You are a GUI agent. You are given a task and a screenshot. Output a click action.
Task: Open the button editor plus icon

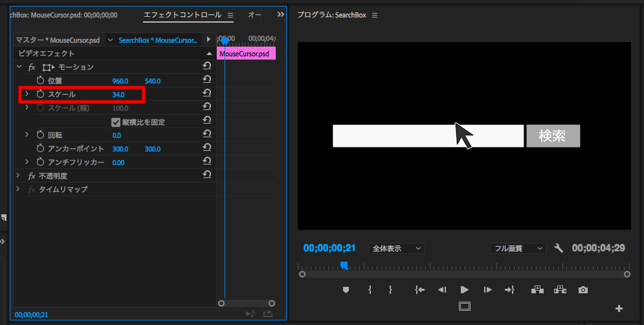tap(619, 308)
